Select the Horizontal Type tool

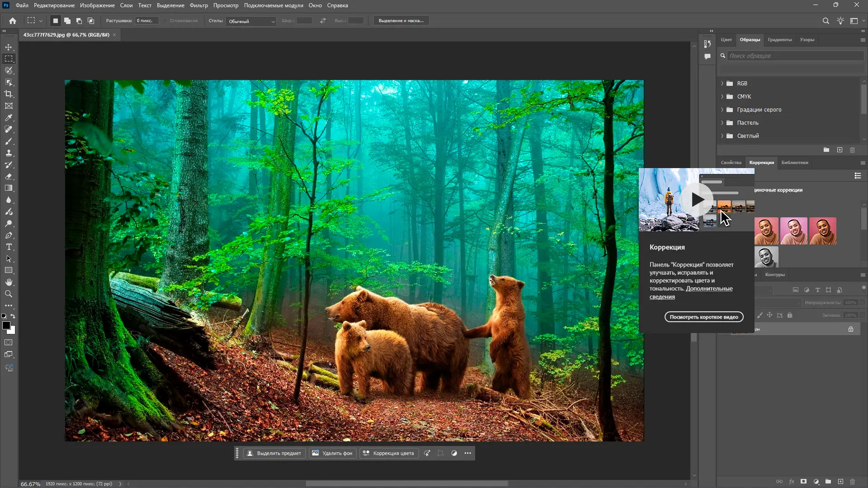[x=9, y=247]
